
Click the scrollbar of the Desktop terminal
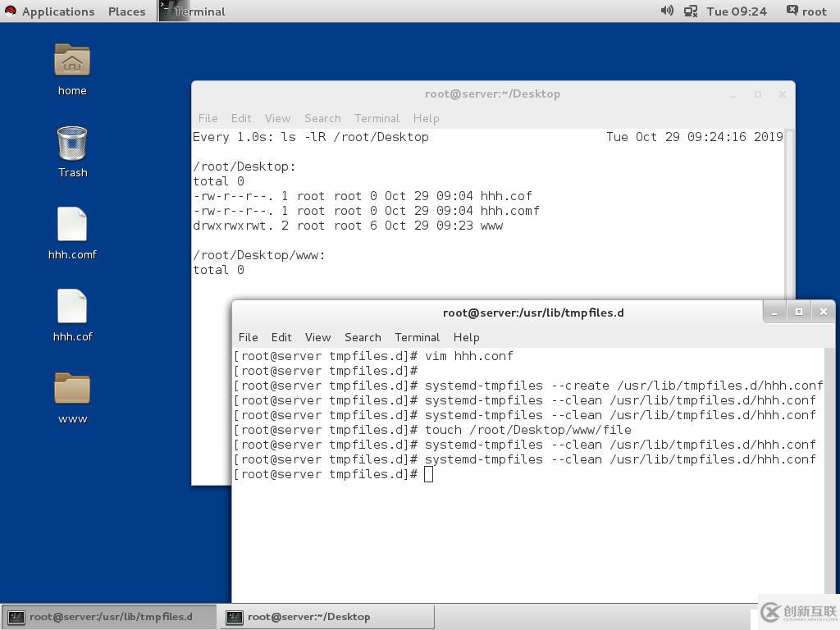pyautogui.click(x=788, y=214)
